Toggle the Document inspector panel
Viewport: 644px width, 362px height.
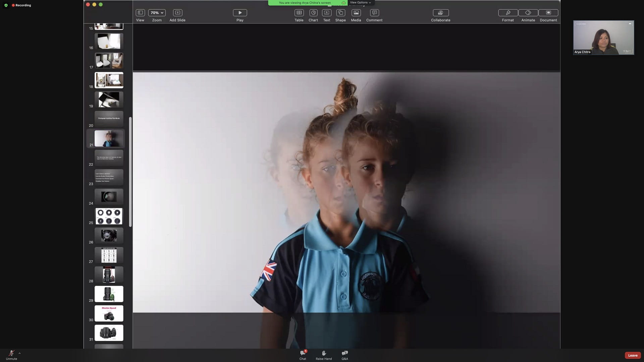548,13
